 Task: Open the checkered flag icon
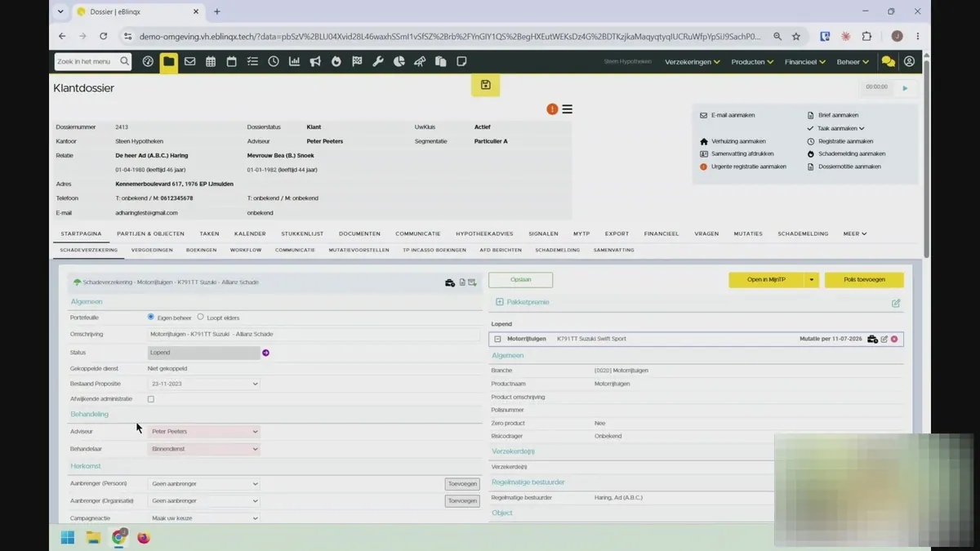click(357, 61)
